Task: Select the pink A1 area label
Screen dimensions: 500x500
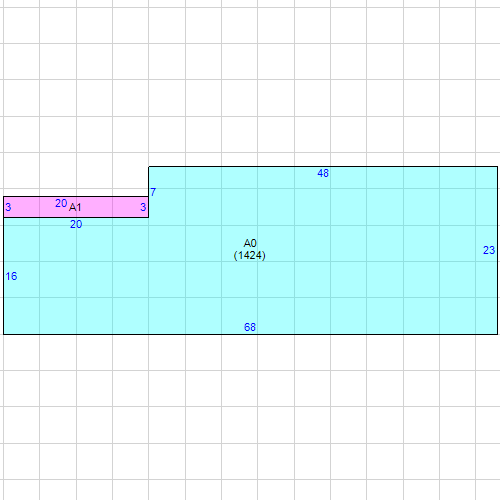Action: click(75, 207)
